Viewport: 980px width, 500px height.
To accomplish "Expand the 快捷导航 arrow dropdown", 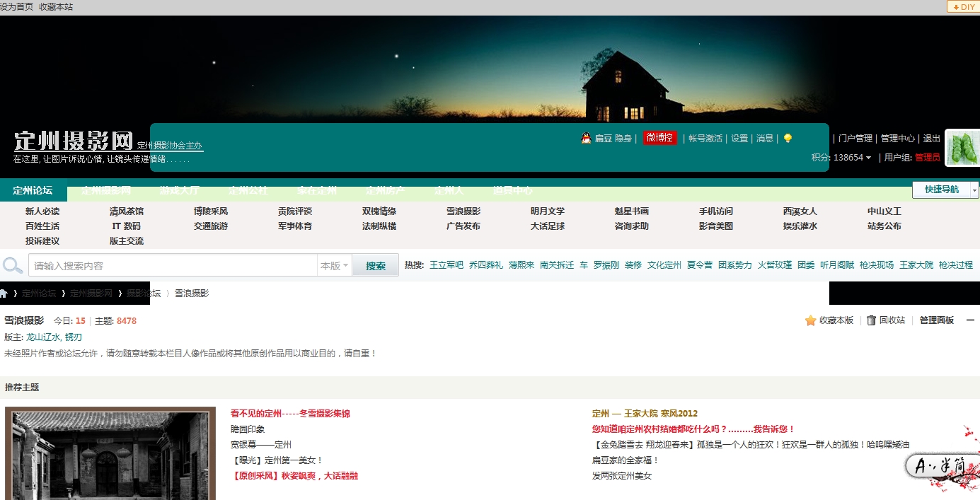I will [974, 190].
